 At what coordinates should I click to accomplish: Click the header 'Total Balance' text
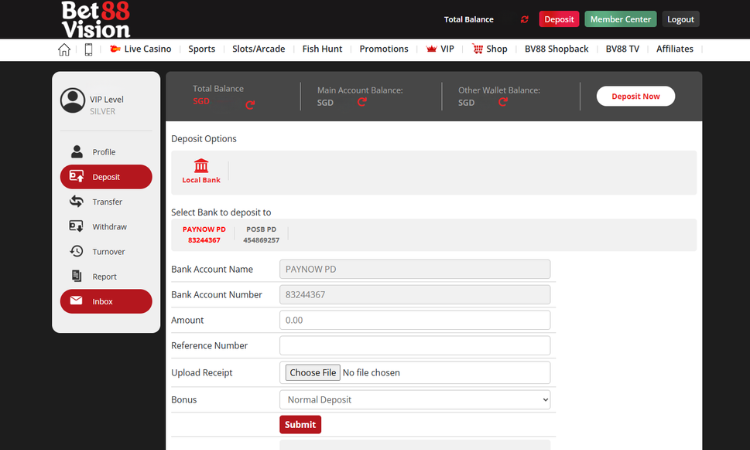click(x=469, y=20)
